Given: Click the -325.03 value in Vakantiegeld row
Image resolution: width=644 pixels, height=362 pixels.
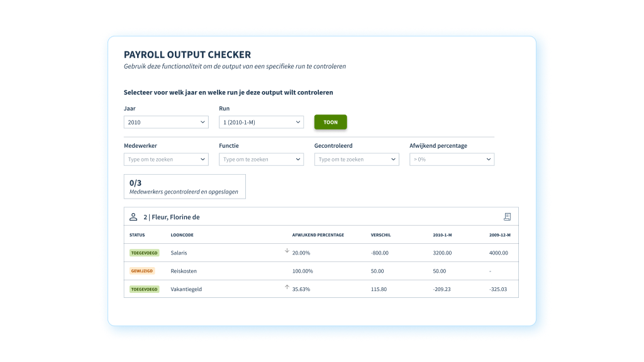Looking at the screenshot, I should [x=498, y=289].
